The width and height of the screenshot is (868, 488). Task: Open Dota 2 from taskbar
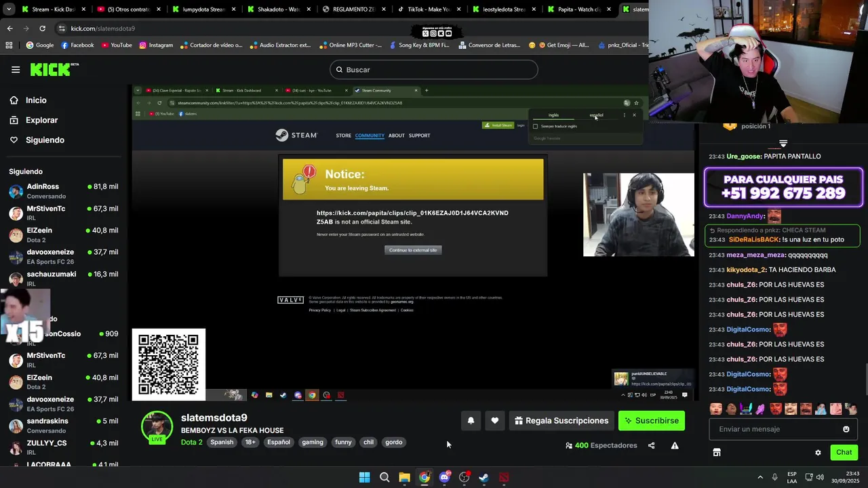click(504, 477)
